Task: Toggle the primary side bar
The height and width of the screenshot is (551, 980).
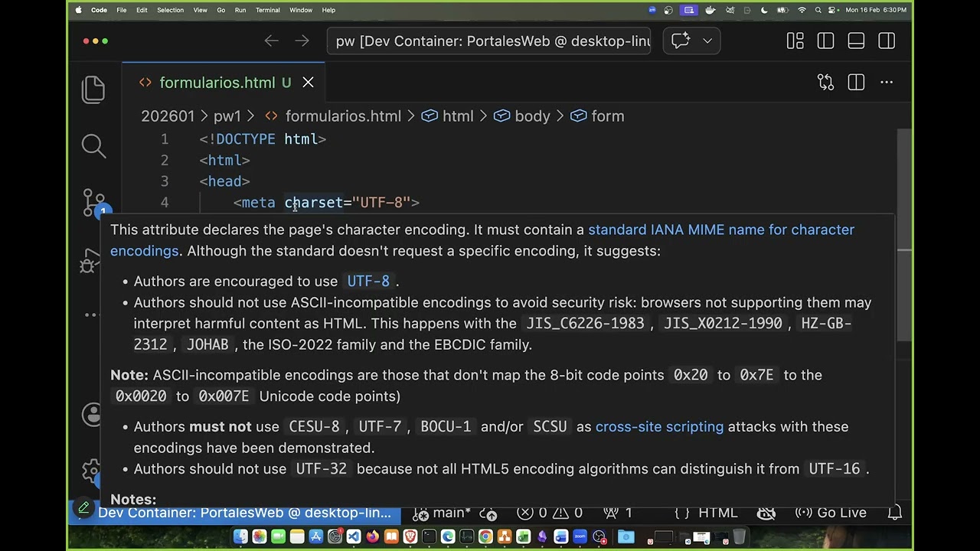Action: (825, 41)
